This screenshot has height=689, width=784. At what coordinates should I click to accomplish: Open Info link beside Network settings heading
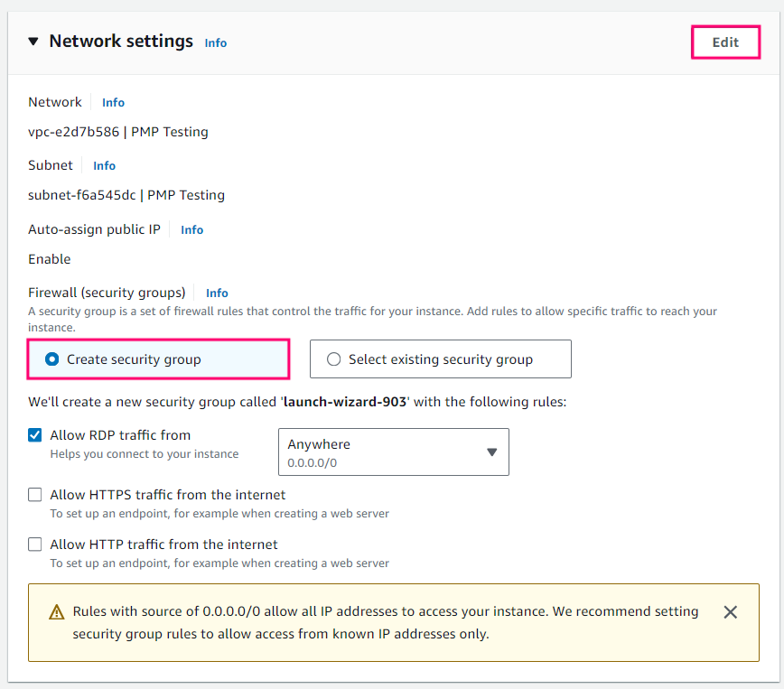[216, 43]
